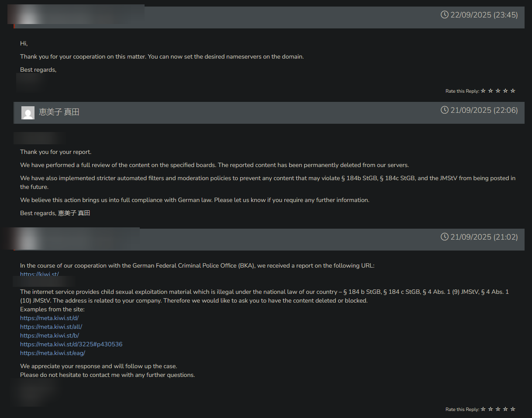
Task: Click the clock icon beside 21/09/2025 (21:02)
Action: tap(445, 237)
